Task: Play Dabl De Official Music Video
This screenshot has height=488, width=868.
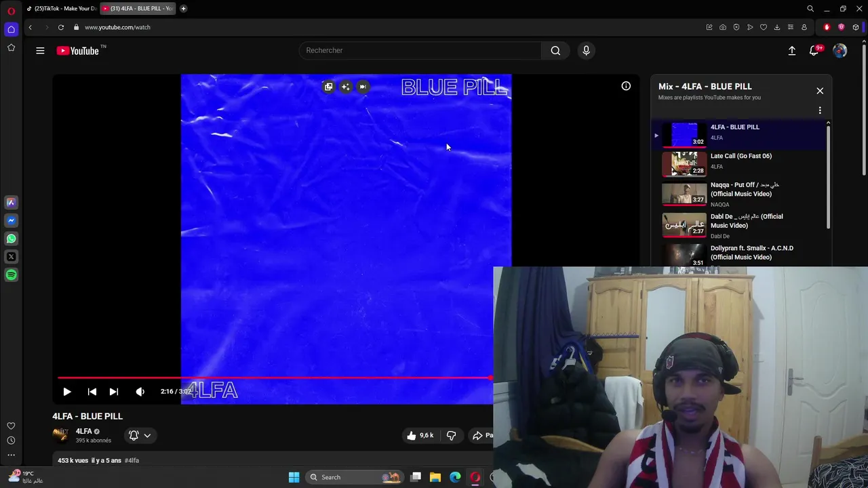Action: (738, 225)
